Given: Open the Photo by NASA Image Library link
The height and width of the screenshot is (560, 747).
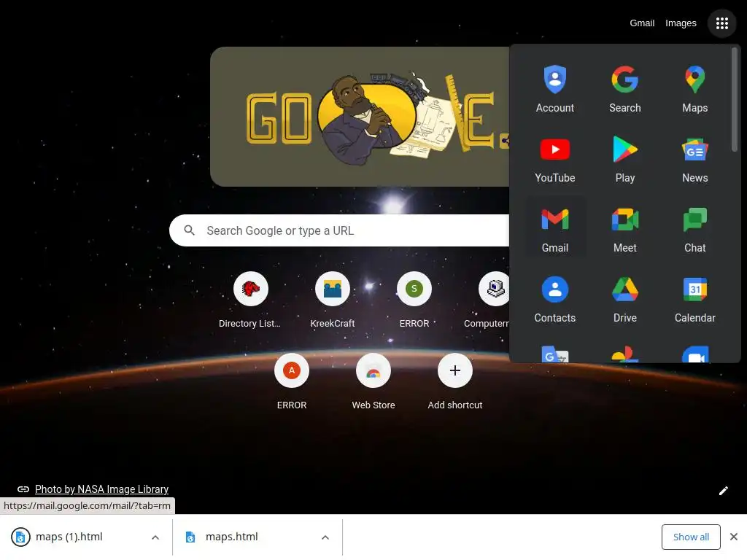Looking at the screenshot, I should pos(101,489).
